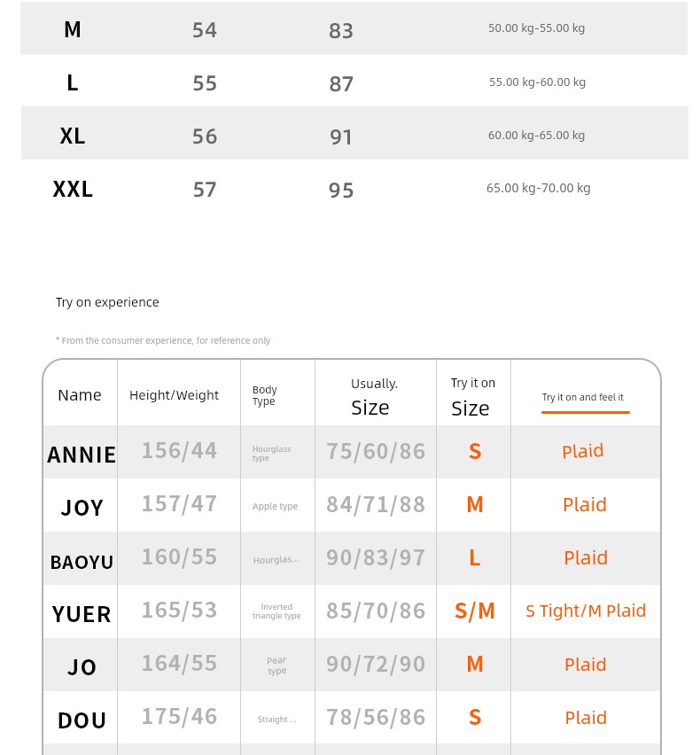Image resolution: width=700 pixels, height=755 pixels.
Task: Click the "Name" column header
Action: pyautogui.click(x=80, y=395)
